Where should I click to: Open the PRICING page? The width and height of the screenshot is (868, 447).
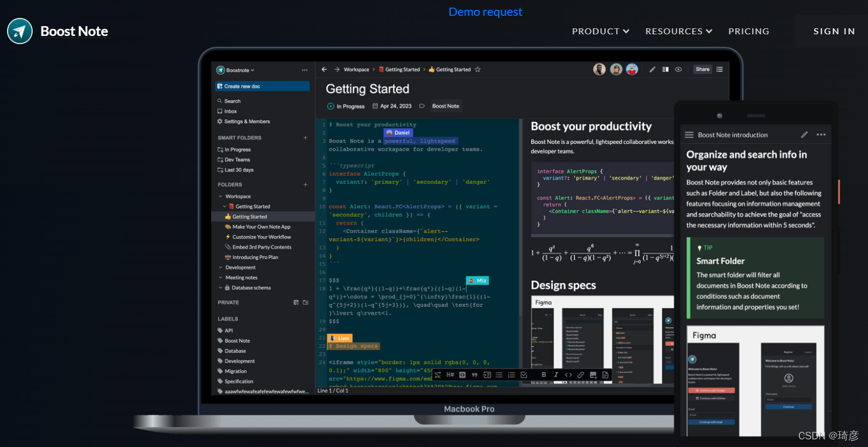[x=749, y=32]
